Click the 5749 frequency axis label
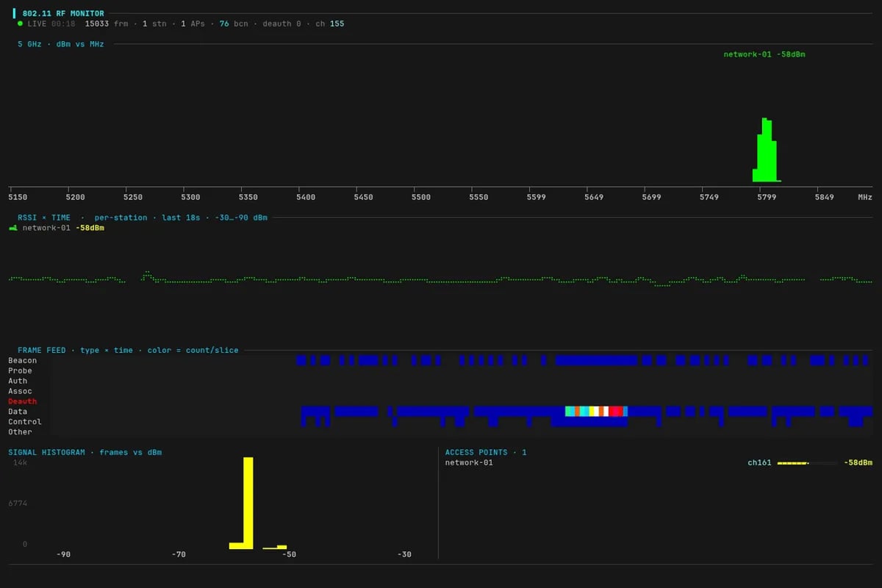Image resolution: width=882 pixels, height=588 pixels. [709, 197]
